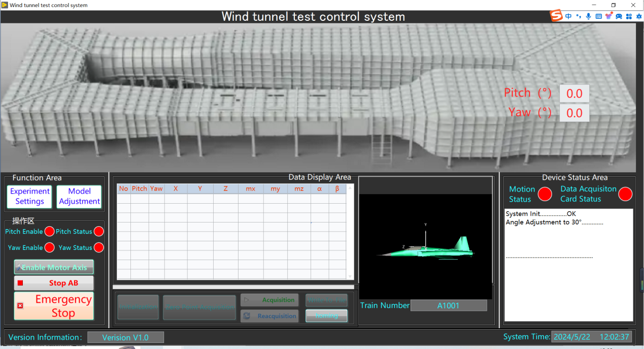Toggle the Yaw Enable indicator

pos(49,248)
